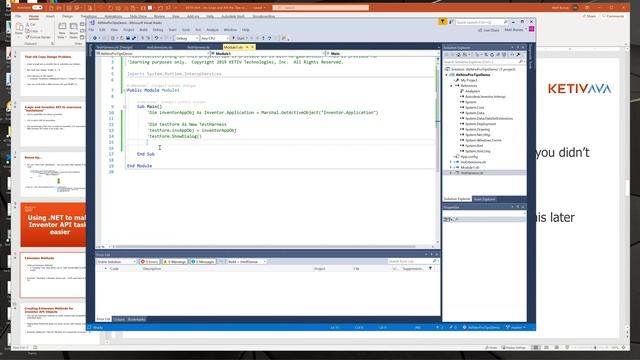Open the Entire Solution scope dropdown
640x360 pixels.
pos(116,261)
